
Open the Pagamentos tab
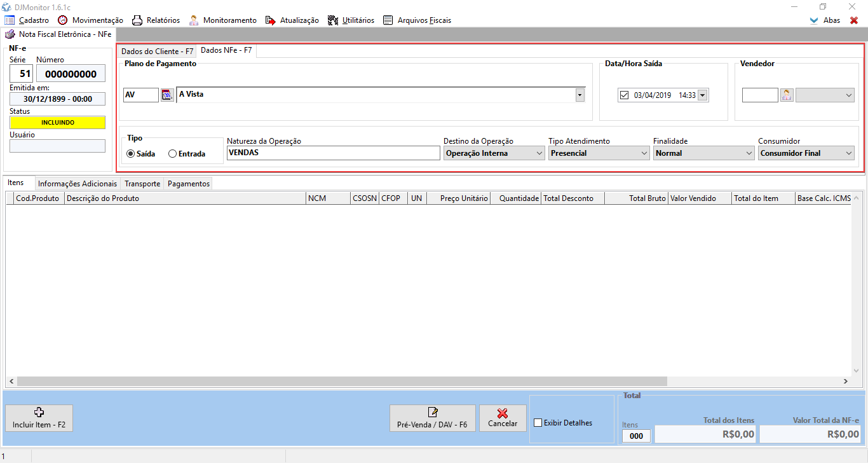pos(188,184)
